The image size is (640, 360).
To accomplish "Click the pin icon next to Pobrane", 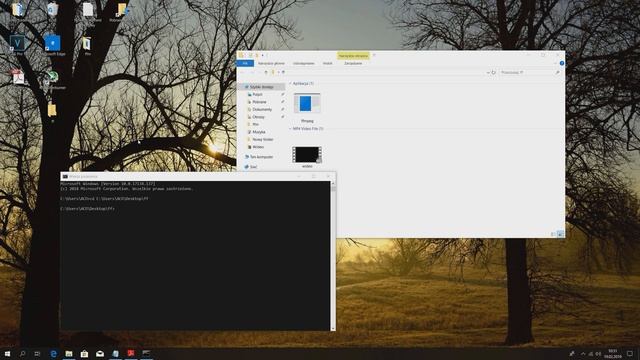I will point(282,102).
